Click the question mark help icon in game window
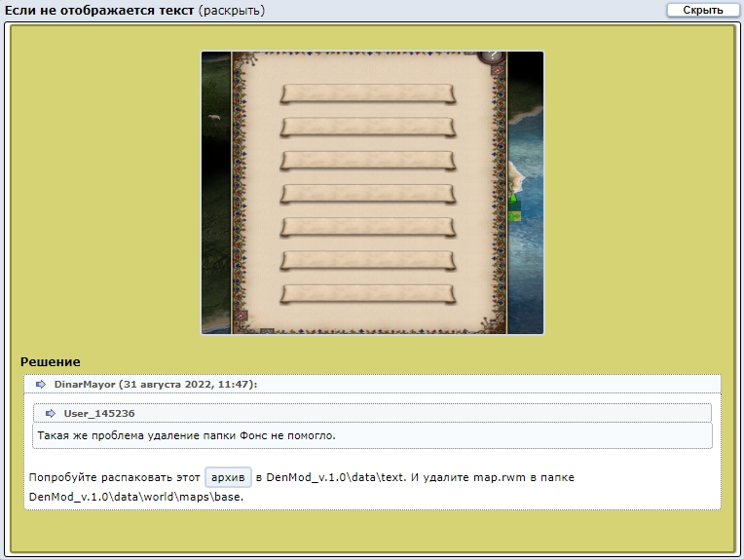 (493, 56)
